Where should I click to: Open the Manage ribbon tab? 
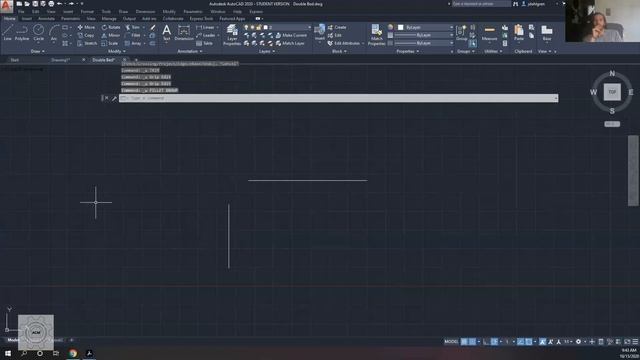point(109,19)
